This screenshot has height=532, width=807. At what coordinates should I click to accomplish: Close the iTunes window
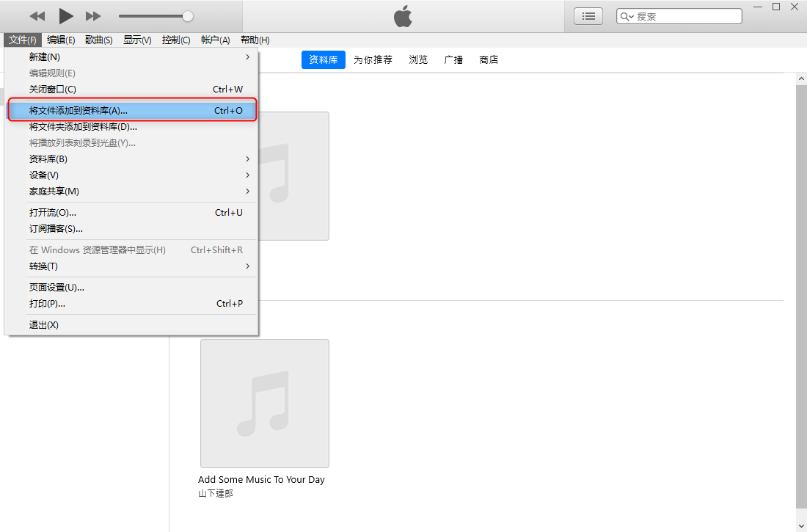click(x=795, y=7)
